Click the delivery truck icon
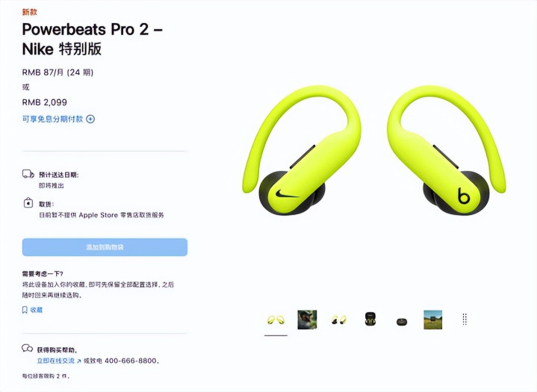 click(x=28, y=174)
